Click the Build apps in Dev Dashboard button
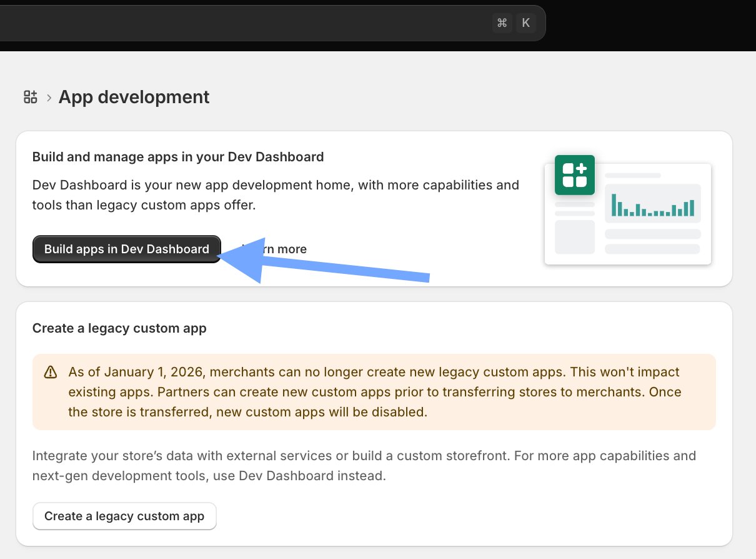 click(126, 249)
